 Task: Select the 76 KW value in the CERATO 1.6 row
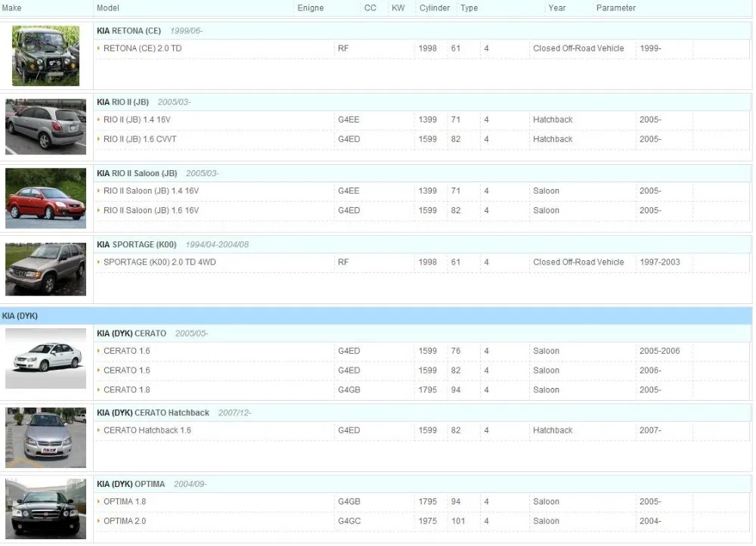pyautogui.click(x=456, y=351)
